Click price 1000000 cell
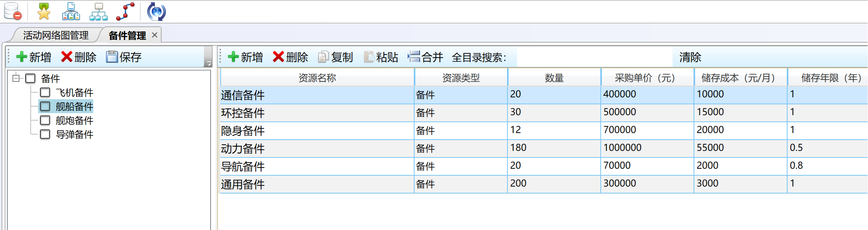 point(647,149)
